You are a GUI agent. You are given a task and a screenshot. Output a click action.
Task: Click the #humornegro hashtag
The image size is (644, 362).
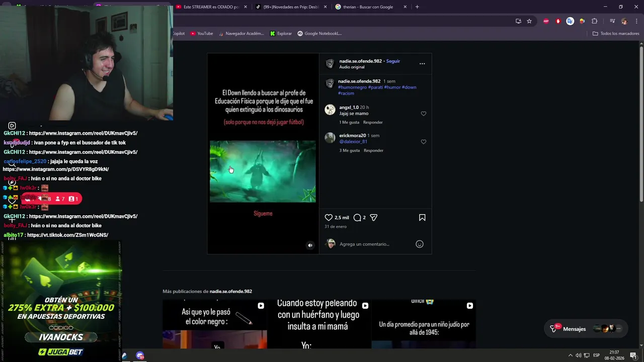[x=352, y=87]
